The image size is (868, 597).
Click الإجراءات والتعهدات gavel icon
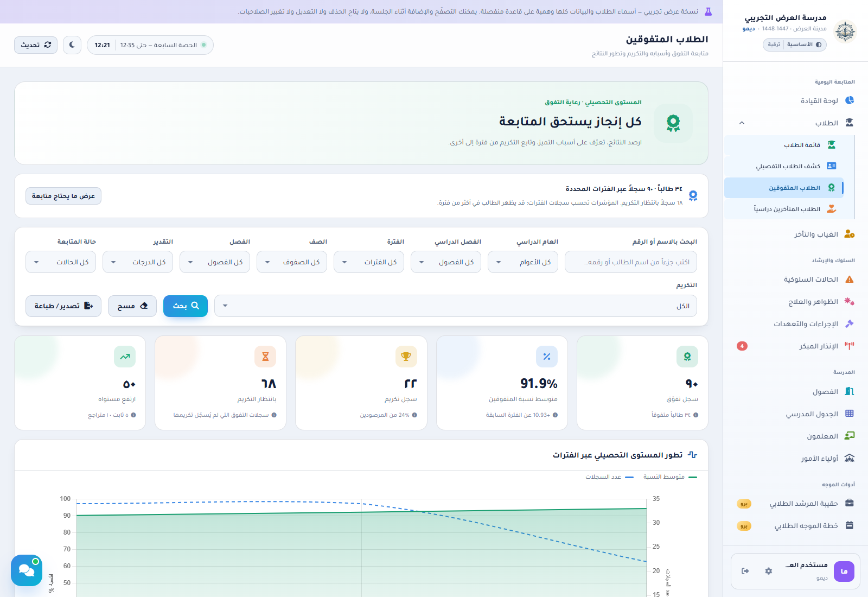850,324
